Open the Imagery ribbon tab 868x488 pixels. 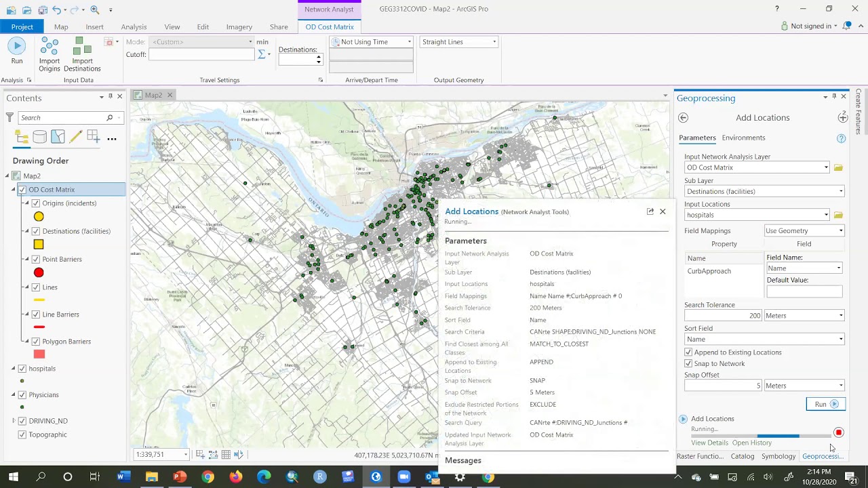coord(239,27)
